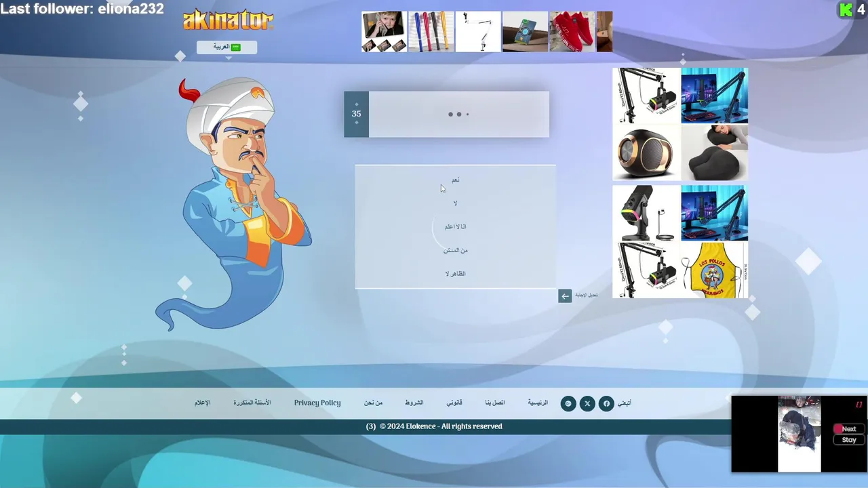Click the top ad thumbnail of pens

431,31
